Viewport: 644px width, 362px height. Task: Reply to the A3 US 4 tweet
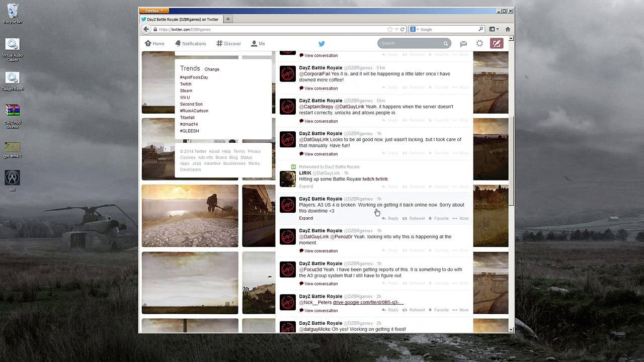390,219
